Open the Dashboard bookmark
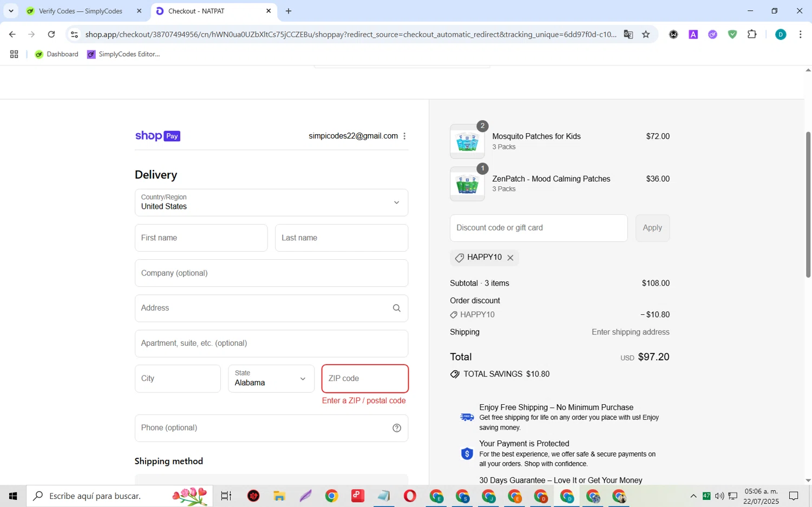Screen dimensions: 812x507 click(57, 54)
